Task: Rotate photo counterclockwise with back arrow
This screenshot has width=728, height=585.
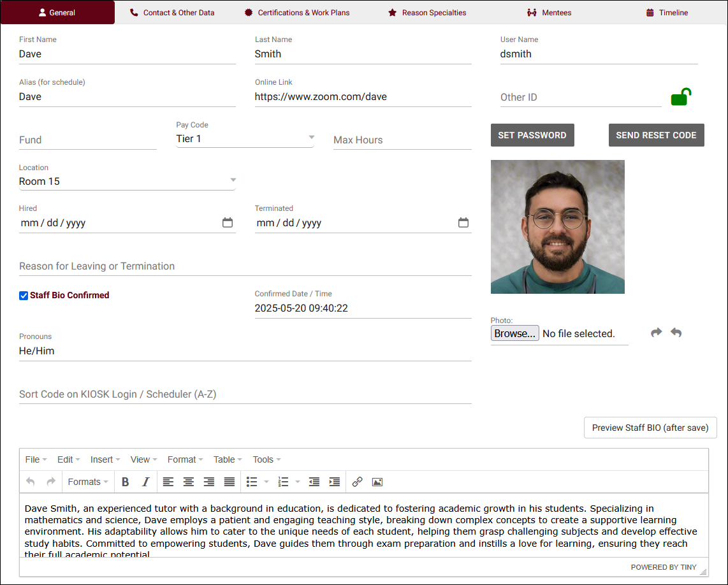Action: pyautogui.click(x=676, y=333)
